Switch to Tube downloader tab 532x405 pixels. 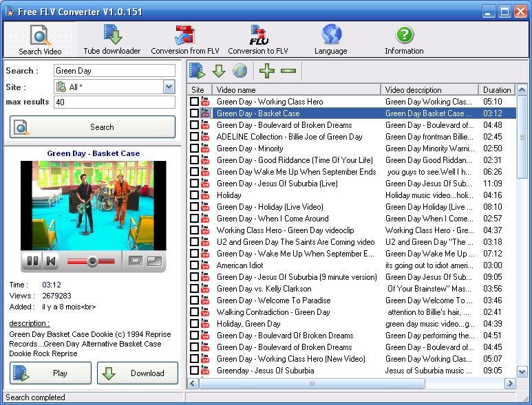click(112, 39)
